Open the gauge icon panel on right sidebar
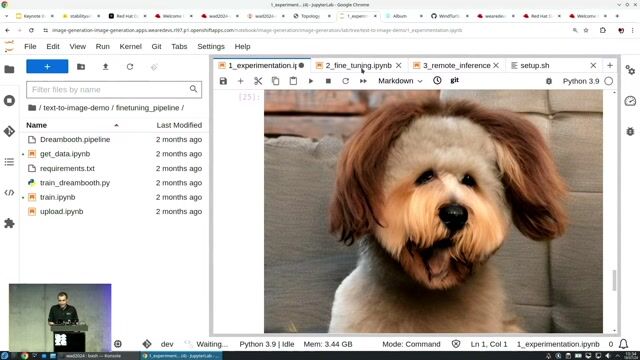Viewport: 640px width, 360px height. (x=630, y=101)
